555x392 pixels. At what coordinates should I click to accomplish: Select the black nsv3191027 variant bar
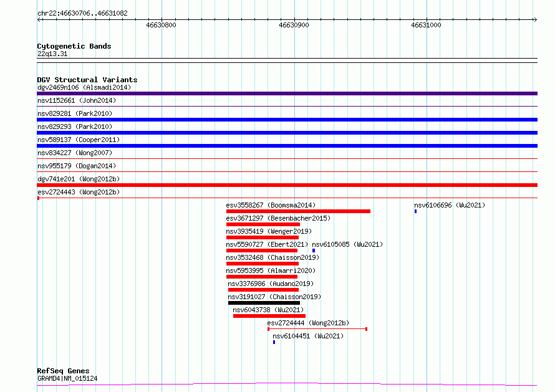click(264, 303)
